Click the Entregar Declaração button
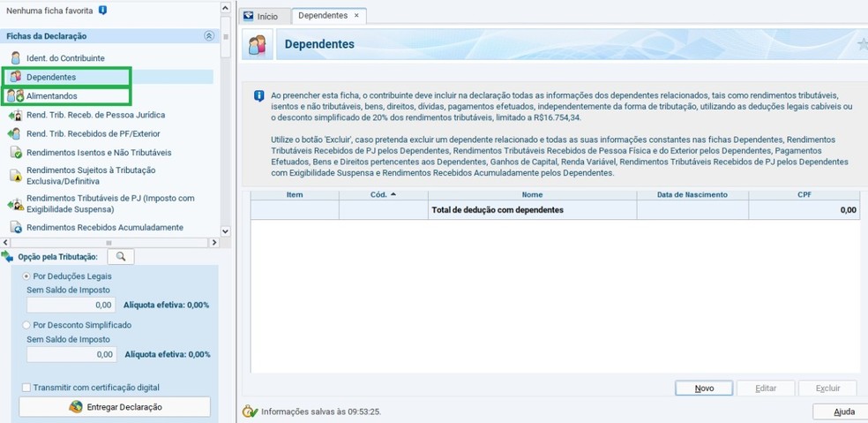The width and height of the screenshot is (868, 423). click(x=115, y=407)
